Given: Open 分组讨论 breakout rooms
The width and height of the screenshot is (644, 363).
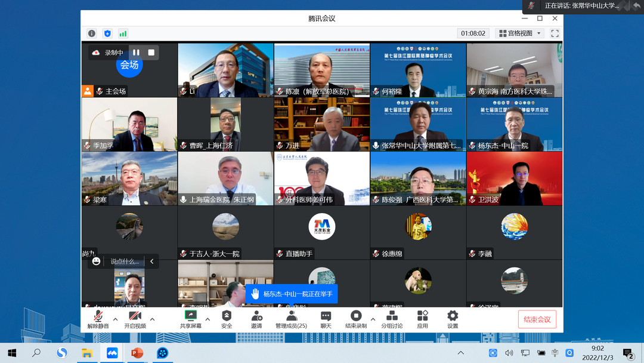Looking at the screenshot, I should tap(391, 318).
